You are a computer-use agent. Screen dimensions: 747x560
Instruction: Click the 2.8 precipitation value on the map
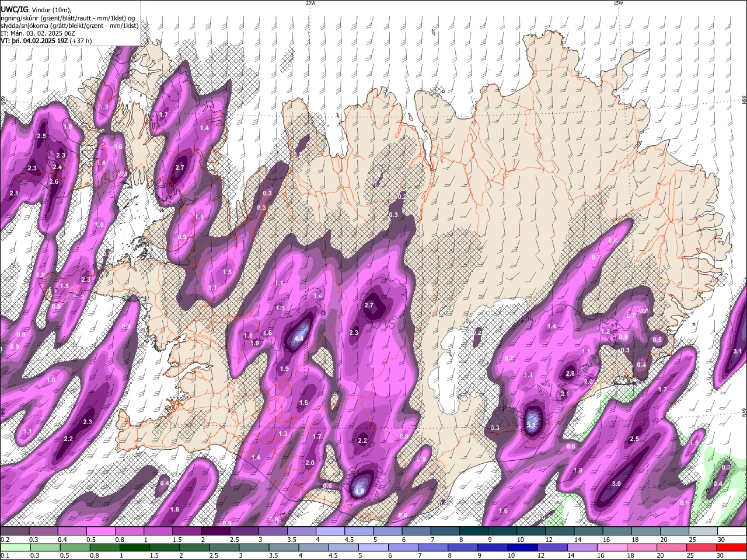tap(570, 373)
